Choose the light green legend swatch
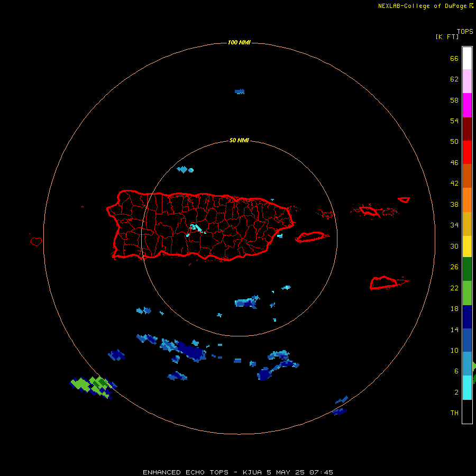476x476 pixels. 467,293
